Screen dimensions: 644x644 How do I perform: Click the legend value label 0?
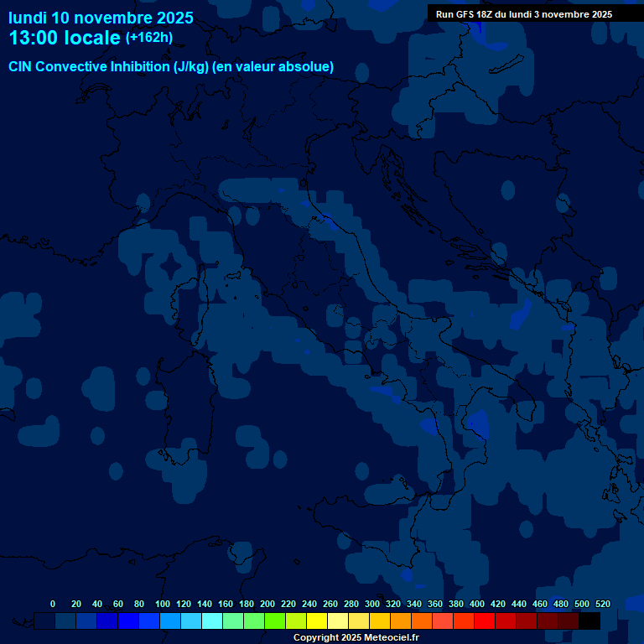point(53,604)
